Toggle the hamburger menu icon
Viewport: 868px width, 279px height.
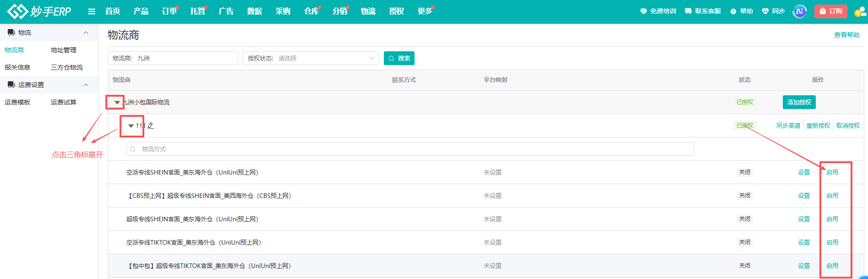[x=92, y=11]
